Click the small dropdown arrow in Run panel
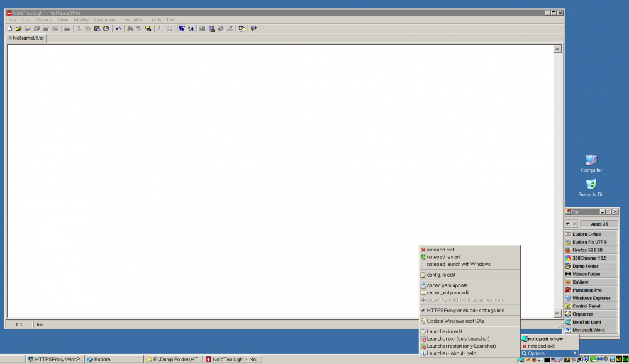Image resolution: width=629 pixels, height=364 pixels. 568,224
